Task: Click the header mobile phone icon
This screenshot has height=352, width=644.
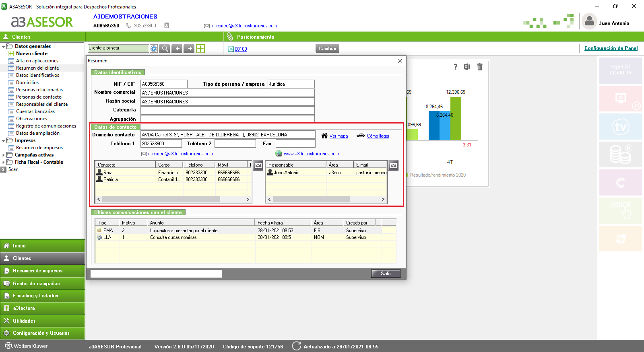Action: pyautogui.click(x=167, y=25)
